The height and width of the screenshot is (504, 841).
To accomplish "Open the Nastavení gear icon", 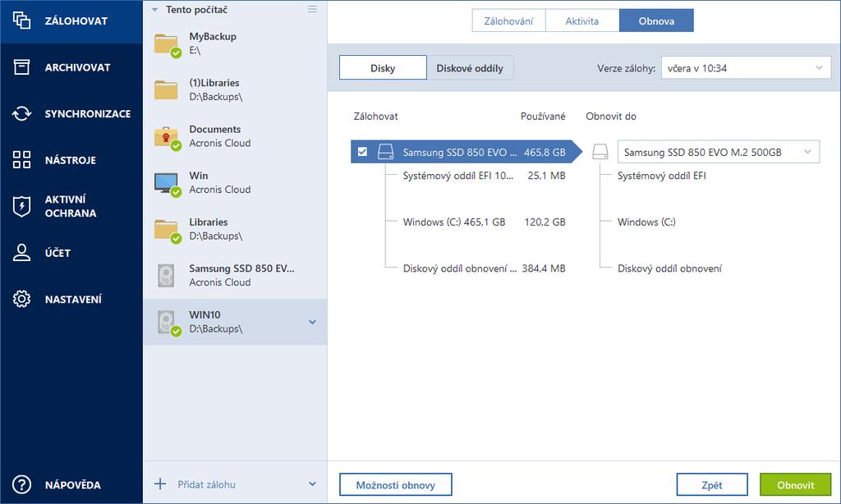I will coord(21,299).
